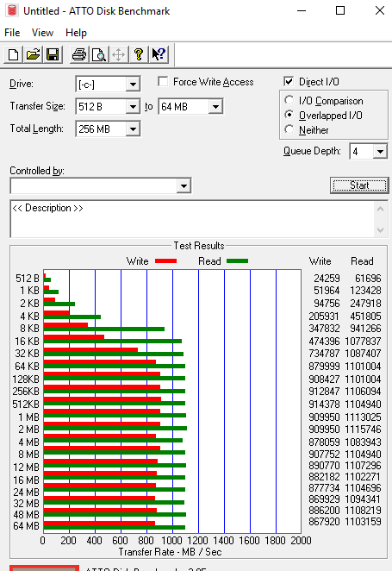The image size is (392, 571).
Task: Open the Transfer Size 512 B dropdown
Action: coord(133,107)
